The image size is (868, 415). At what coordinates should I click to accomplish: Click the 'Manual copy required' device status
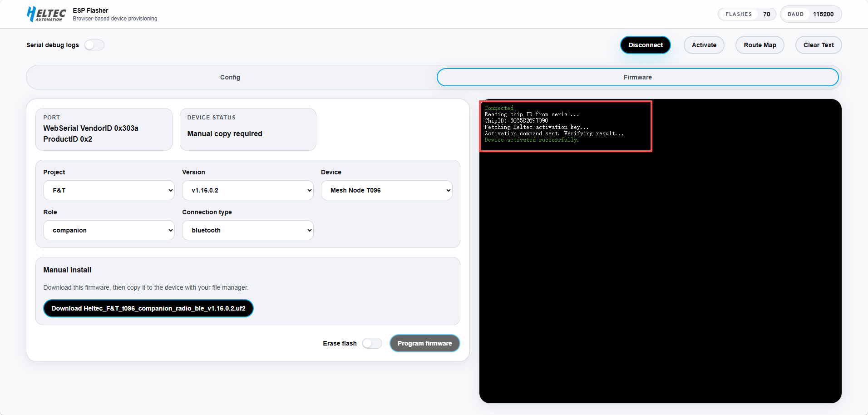click(225, 133)
